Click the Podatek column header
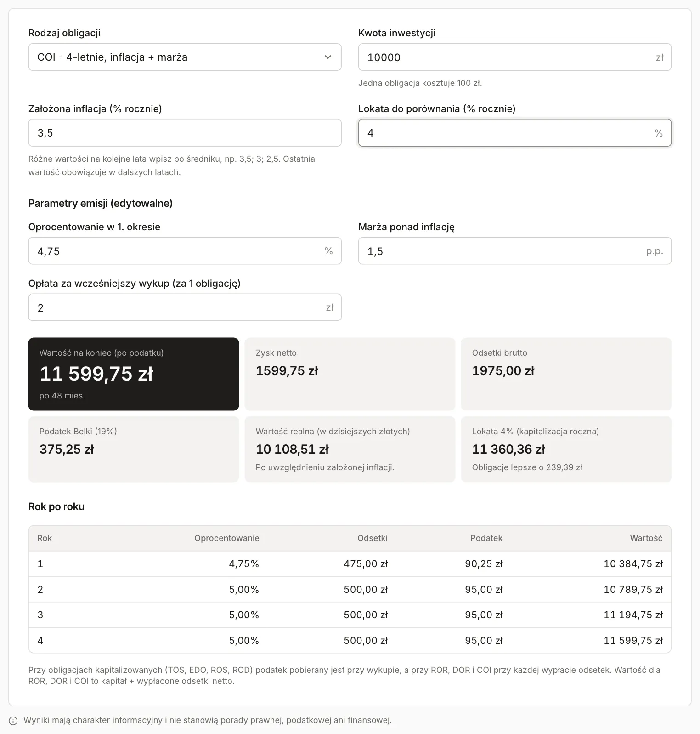This screenshot has height=734, width=700. coord(486,538)
